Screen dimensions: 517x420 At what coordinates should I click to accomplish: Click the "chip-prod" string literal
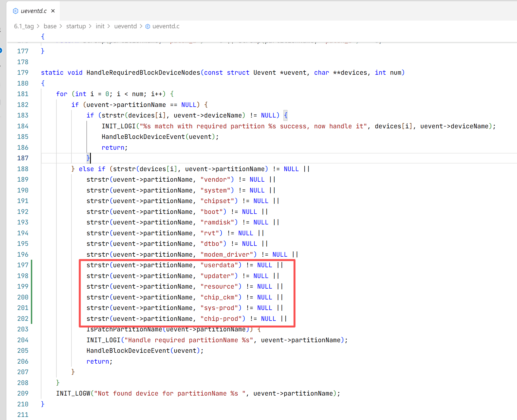(x=221, y=319)
